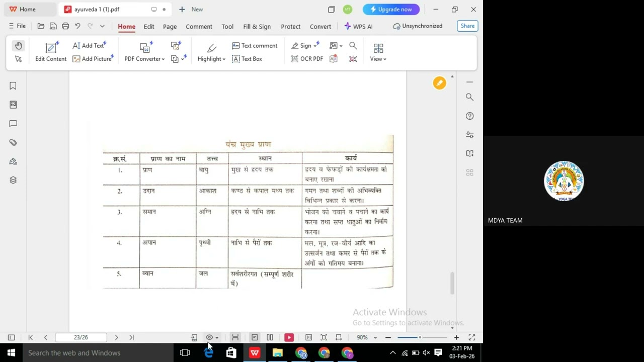Click Add Text in the ribbon

coord(90,46)
